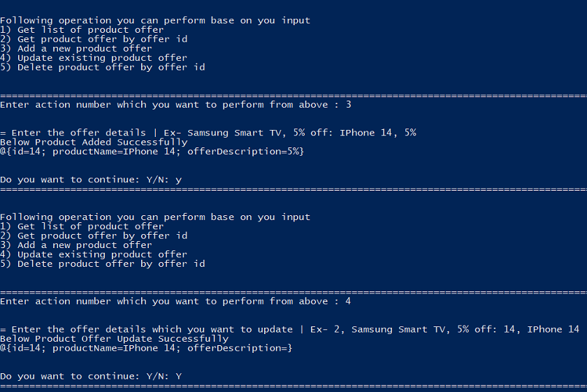Click the uppercase 'Y' continue answer
The image size is (587, 392).
(179, 376)
